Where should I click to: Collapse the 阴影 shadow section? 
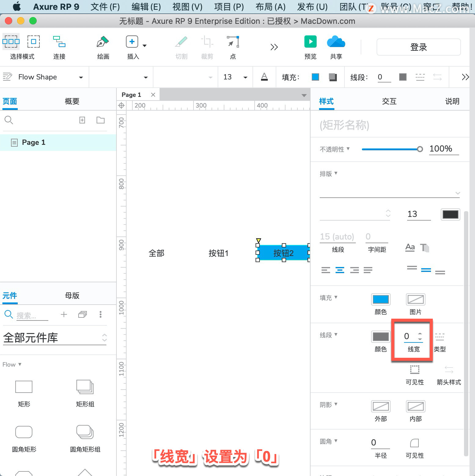[328, 405]
